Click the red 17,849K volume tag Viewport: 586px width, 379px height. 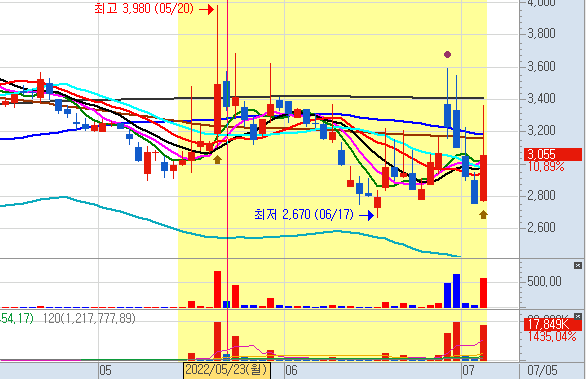point(553,324)
